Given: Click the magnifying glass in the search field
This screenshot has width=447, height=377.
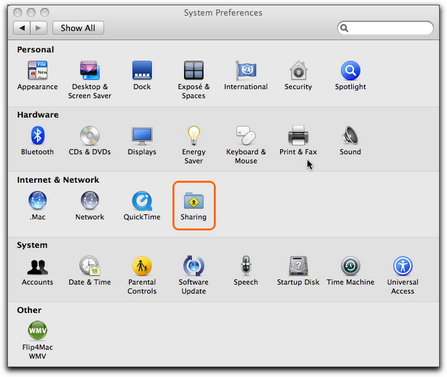Looking at the screenshot, I should click(344, 28).
